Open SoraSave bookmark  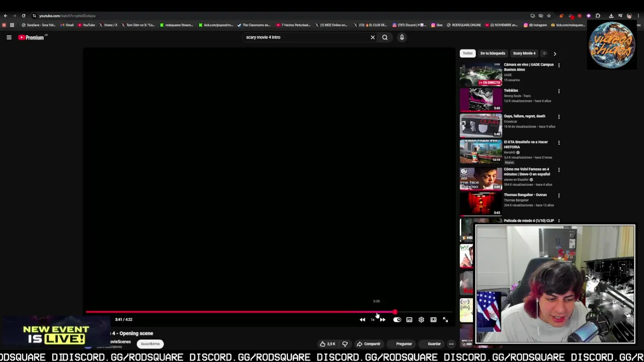click(39, 25)
